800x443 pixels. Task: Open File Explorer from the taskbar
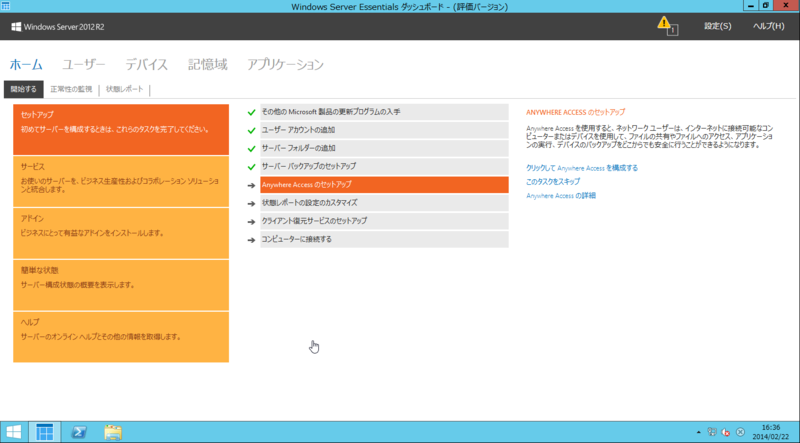pos(113,432)
